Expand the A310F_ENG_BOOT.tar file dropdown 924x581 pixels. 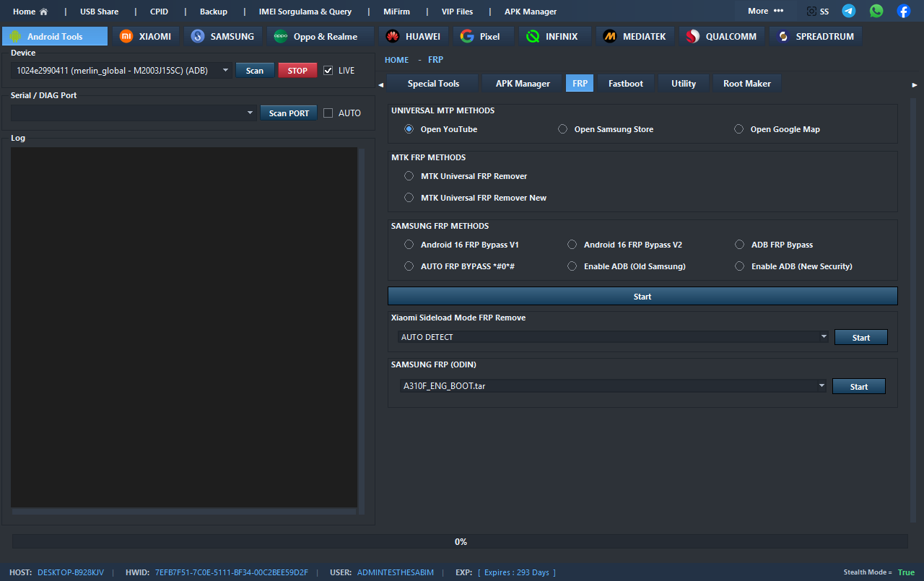[821, 386]
